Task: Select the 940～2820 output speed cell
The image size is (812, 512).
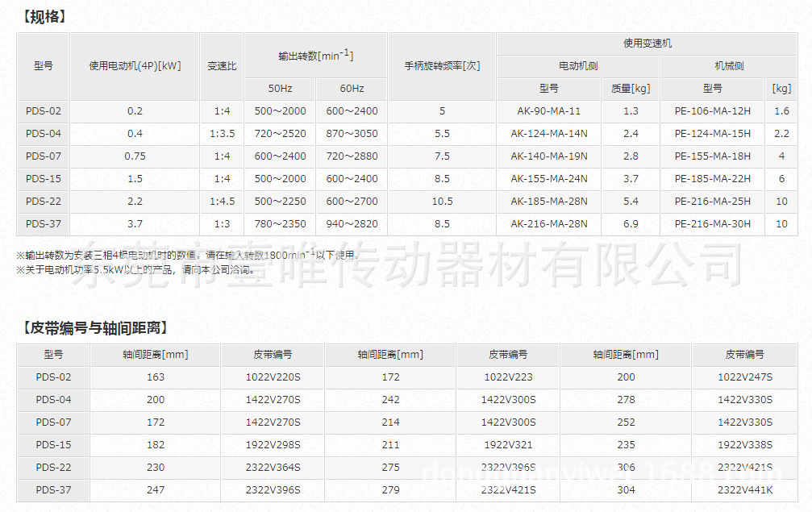Action: [352, 224]
